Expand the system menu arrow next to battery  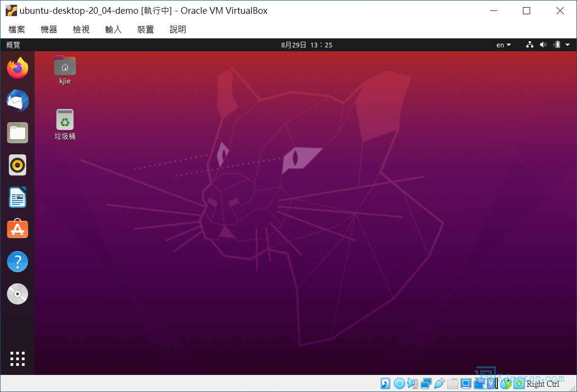coord(568,45)
